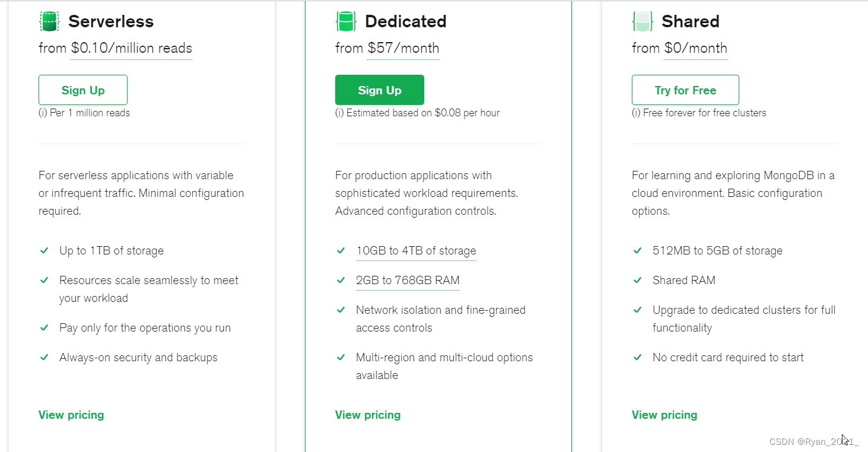Open View pricing for Shared
This screenshot has width=868, height=452.
click(664, 415)
